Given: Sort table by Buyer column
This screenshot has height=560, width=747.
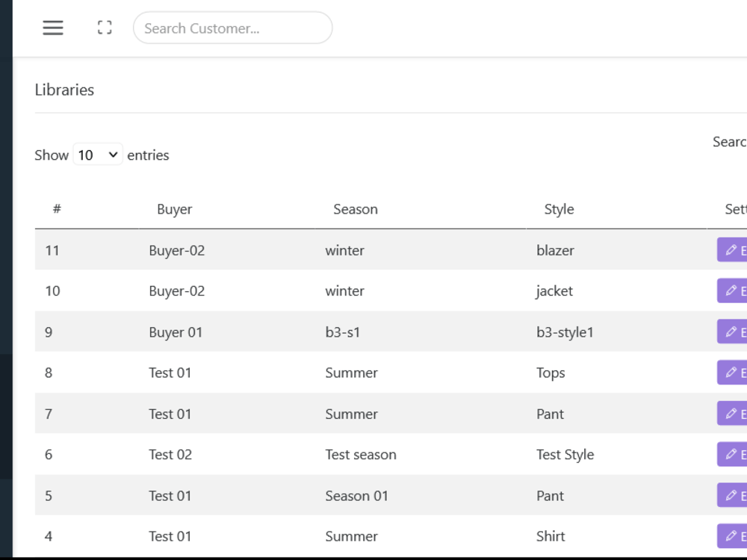Looking at the screenshot, I should [x=174, y=209].
